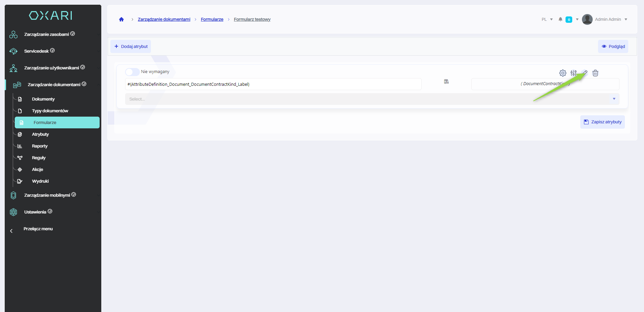The height and width of the screenshot is (312, 644).
Task: Click the library books icon beside label
Action: coord(446,82)
